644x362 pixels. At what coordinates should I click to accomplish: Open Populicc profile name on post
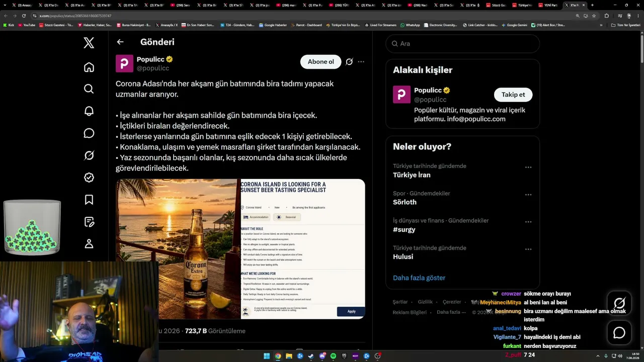(x=150, y=59)
